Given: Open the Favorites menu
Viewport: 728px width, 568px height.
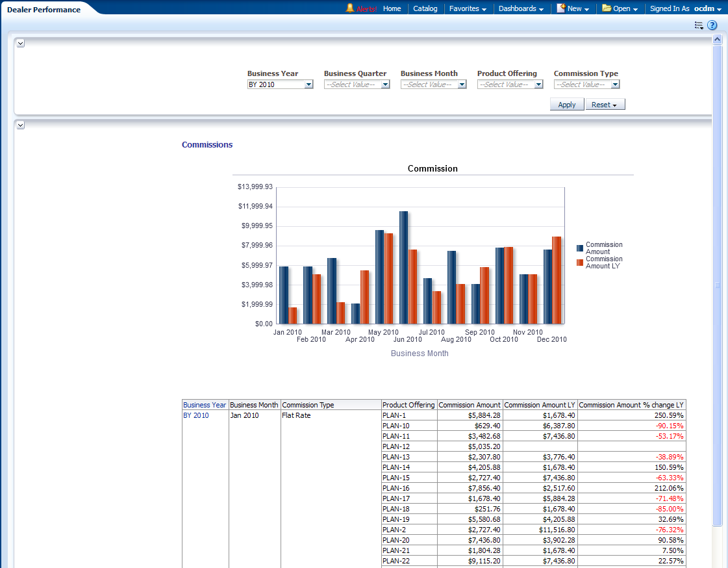Looking at the screenshot, I should 468,8.
